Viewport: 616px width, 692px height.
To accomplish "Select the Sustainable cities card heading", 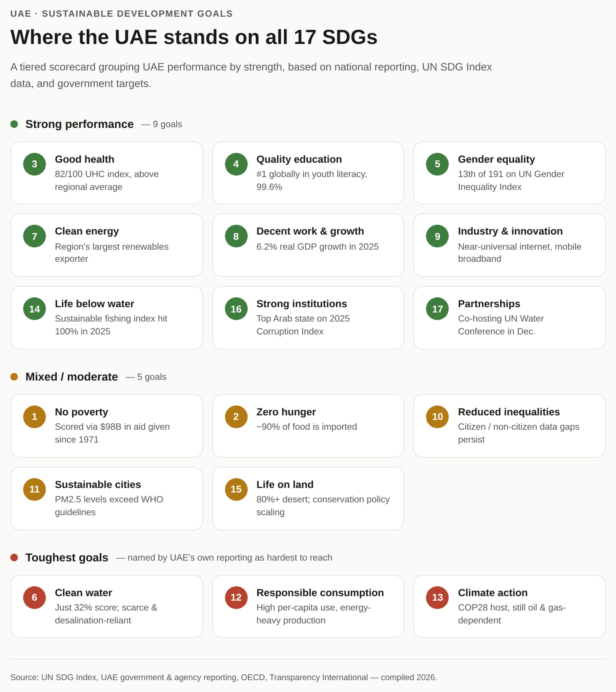I will pos(98,484).
